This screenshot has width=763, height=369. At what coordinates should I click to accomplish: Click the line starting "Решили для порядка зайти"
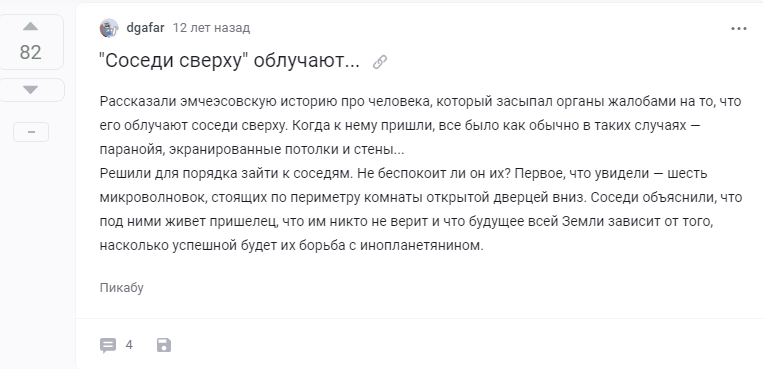tap(397, 174)
